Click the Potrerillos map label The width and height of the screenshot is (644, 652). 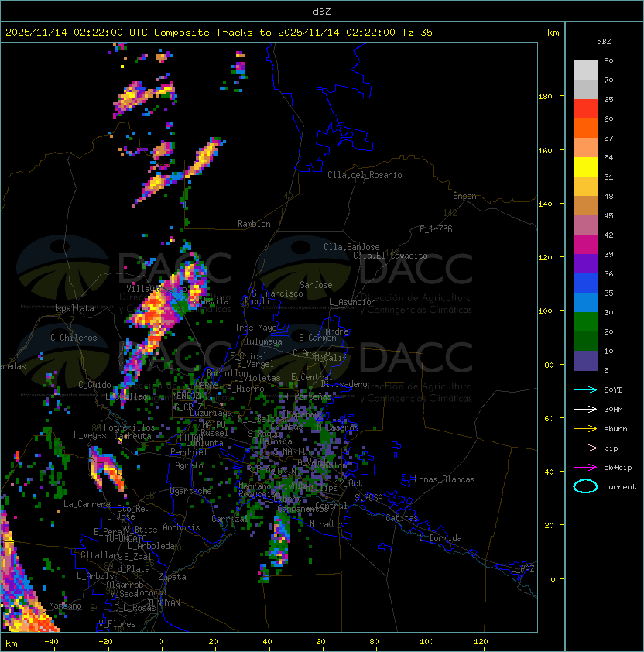129,427
